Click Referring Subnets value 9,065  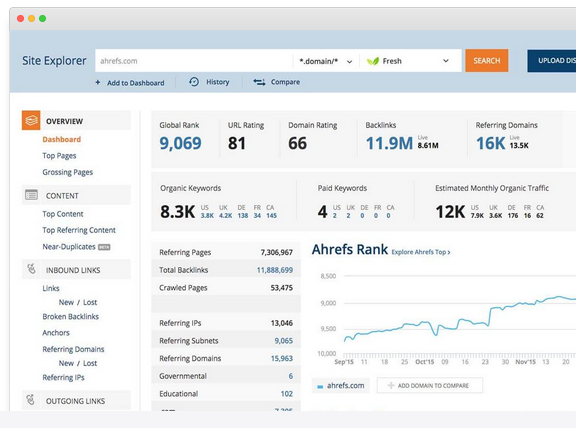click(x=284, y=341)
